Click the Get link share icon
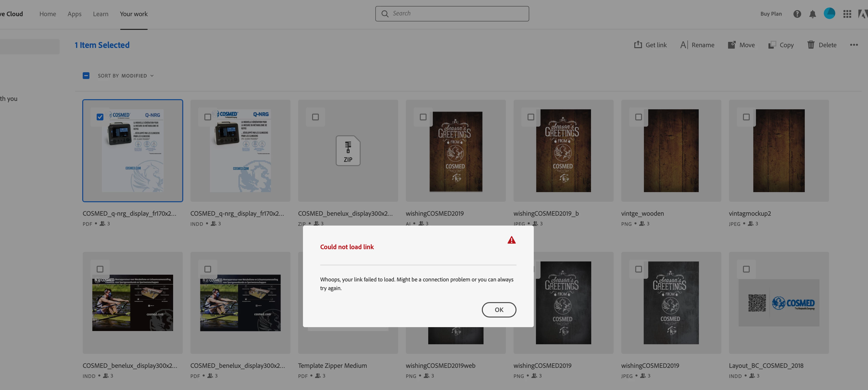 (638, 45)
